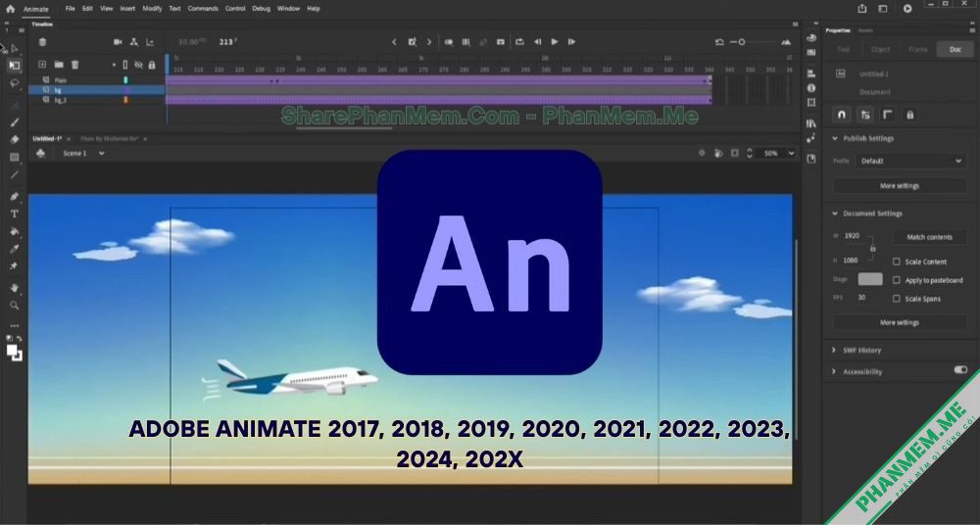
Task: Jump to the previous keyframe
Action: [394, 42]
